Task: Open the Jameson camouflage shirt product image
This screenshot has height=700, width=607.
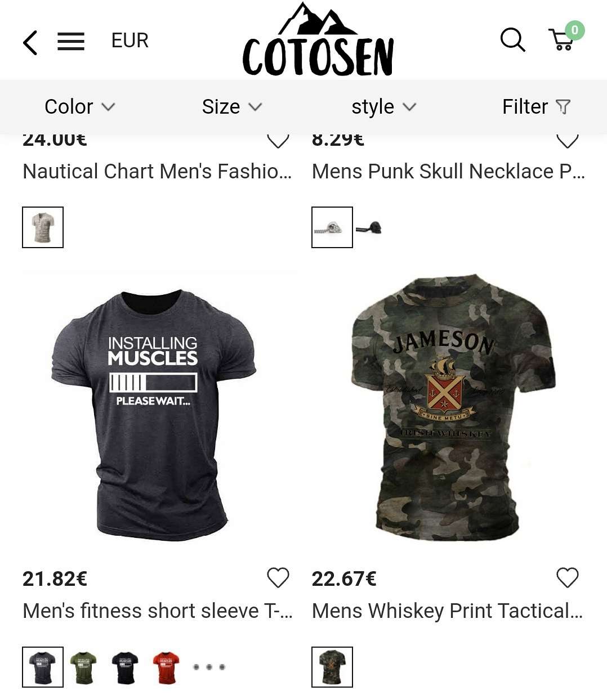Action: [x=453, y=408]
